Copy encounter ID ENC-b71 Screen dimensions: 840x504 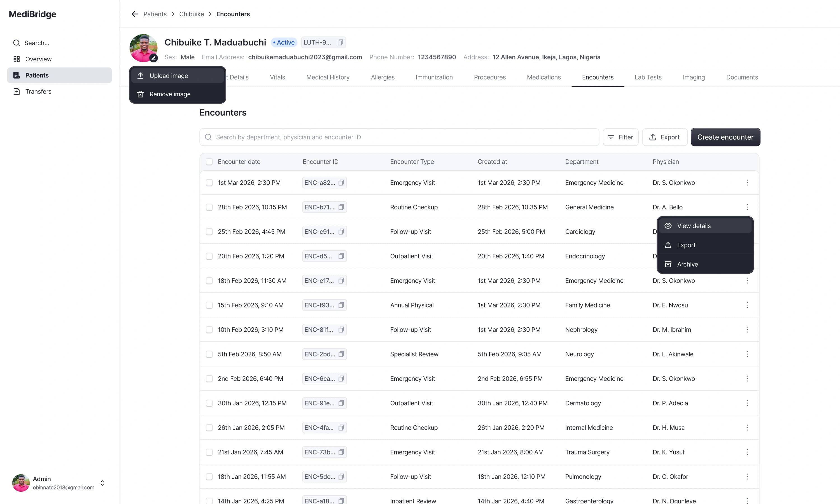(341, 207)
